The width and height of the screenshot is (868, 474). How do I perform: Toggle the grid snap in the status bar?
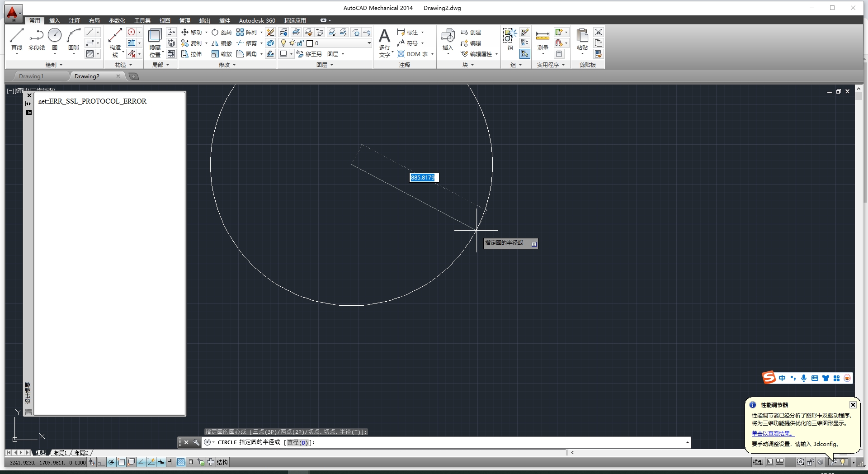click(x=91, y=462)
